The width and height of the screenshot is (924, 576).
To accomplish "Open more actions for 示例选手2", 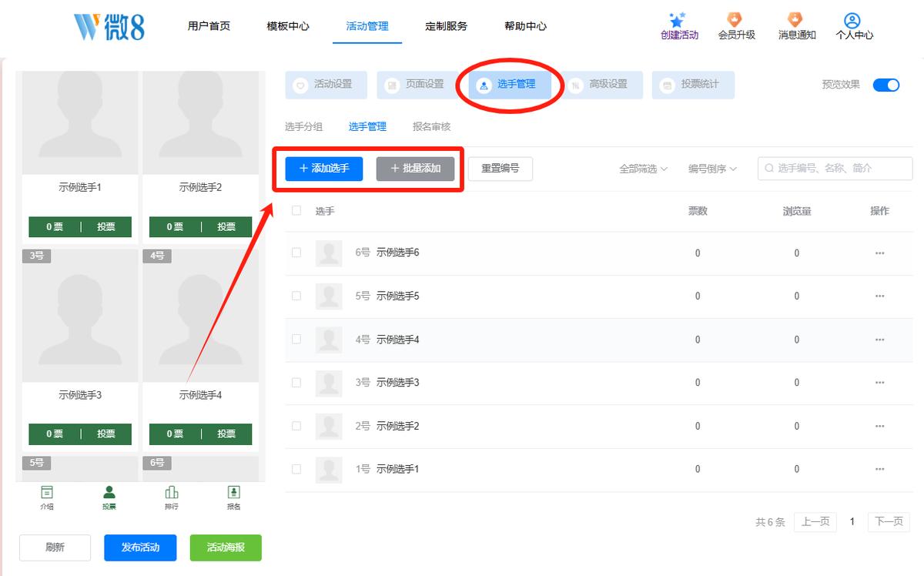I will click(x=879, y=426).
